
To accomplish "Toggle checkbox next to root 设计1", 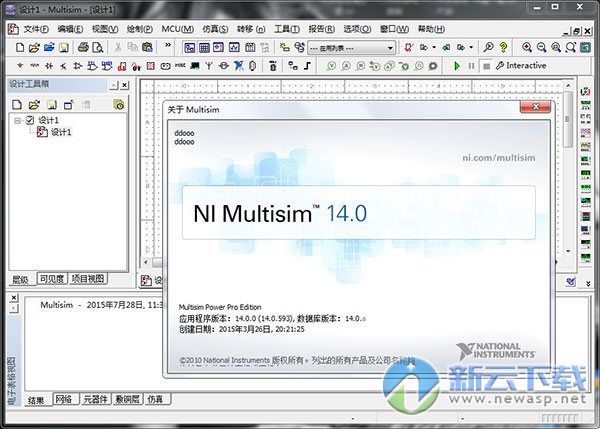I will pyautogui.click(x=30, y=120).
